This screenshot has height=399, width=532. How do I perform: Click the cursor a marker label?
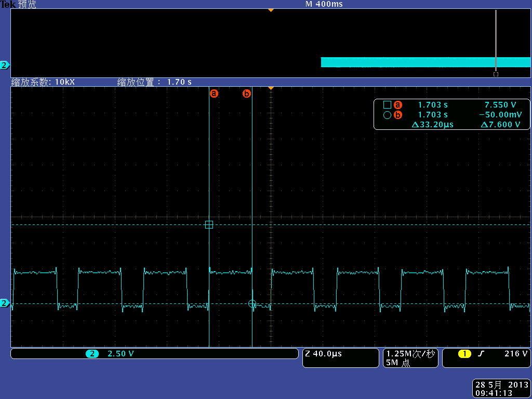click(x=214, y=94)
